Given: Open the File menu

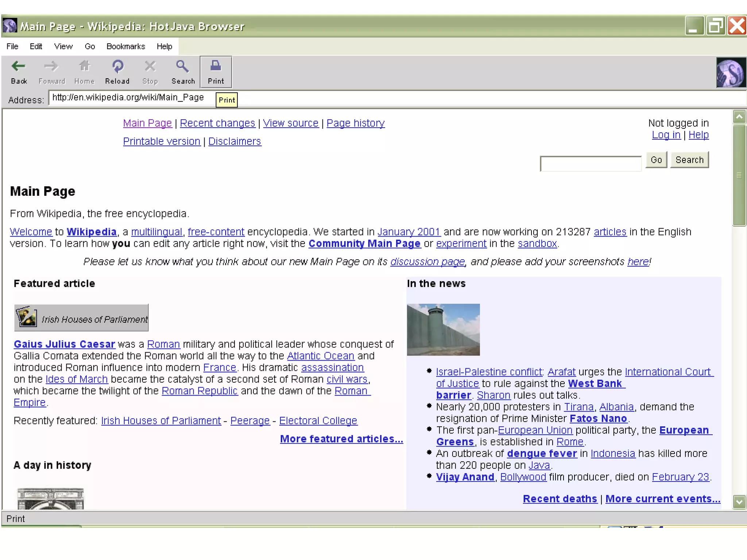Looking at the screenshot, I should [12, 46].
